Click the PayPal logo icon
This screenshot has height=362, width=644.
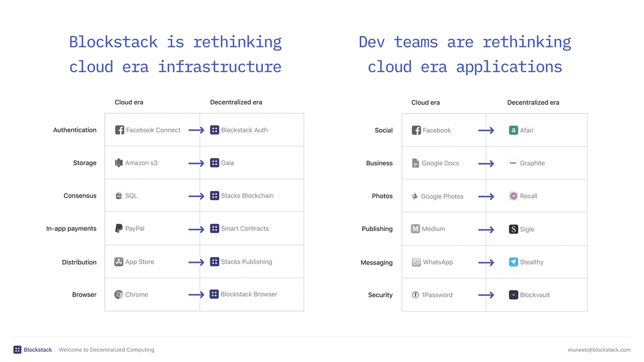(x=119, y=229)
